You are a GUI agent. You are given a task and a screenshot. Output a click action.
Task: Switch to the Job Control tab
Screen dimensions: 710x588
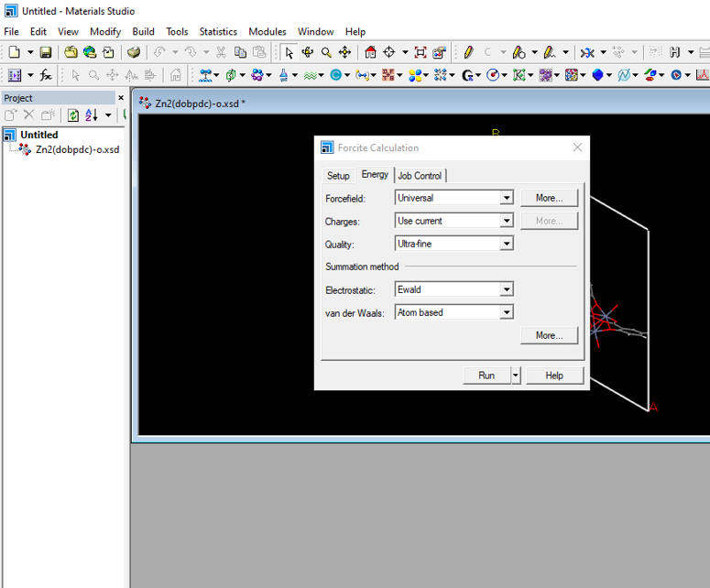(x=420, y=176)
